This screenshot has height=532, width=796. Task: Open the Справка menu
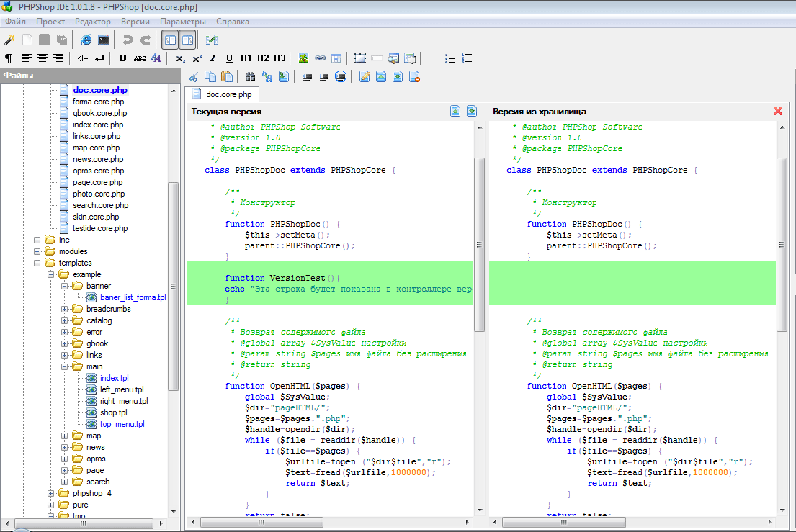tap(233, 22)
